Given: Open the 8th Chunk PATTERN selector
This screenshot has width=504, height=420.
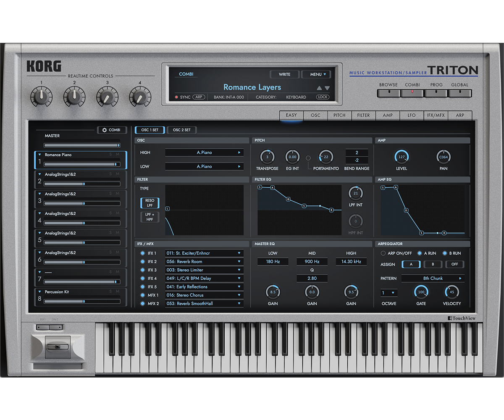Looking at the screenshot, I should (433, 278).
